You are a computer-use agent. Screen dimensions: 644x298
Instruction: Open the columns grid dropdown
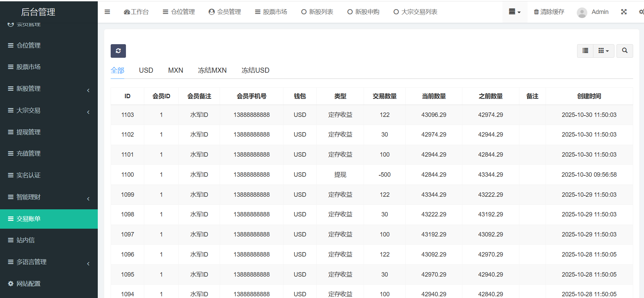pos(603,51)
